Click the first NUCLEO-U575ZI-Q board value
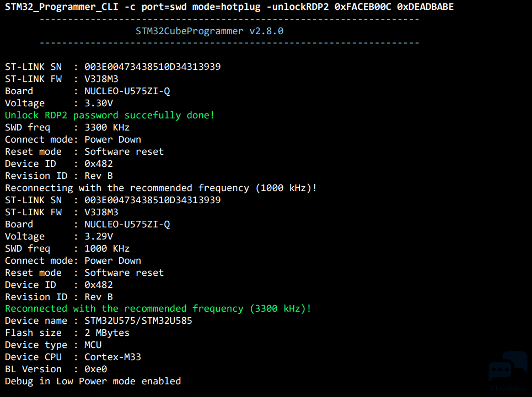Screen dimensions: 532x397 [127, 91]
